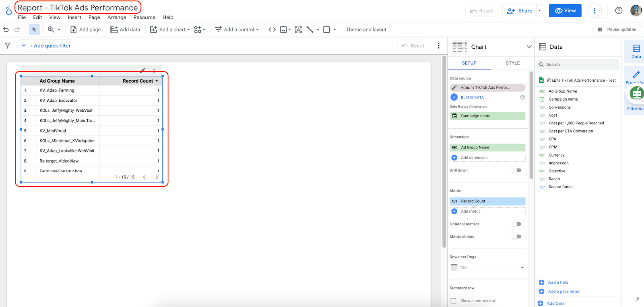Open the table chart's three-dot menu
The image size is (644, 307).
[154, 70]
